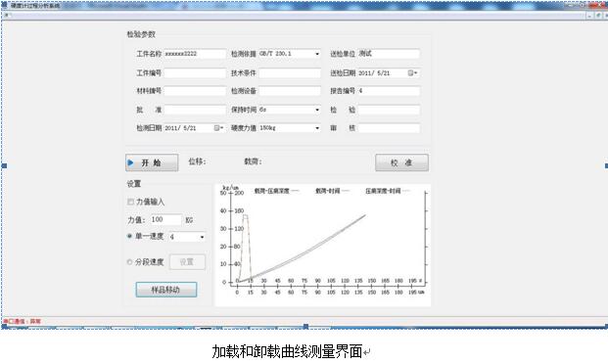608x364 pixels.
Task: Click the 报告编号 input field
Action: point(389,91)
